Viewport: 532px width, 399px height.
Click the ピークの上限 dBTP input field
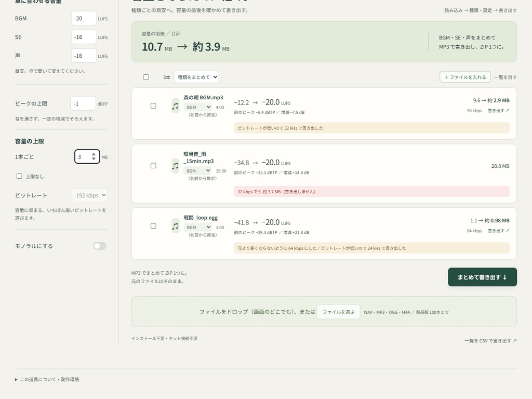point(83,103)
